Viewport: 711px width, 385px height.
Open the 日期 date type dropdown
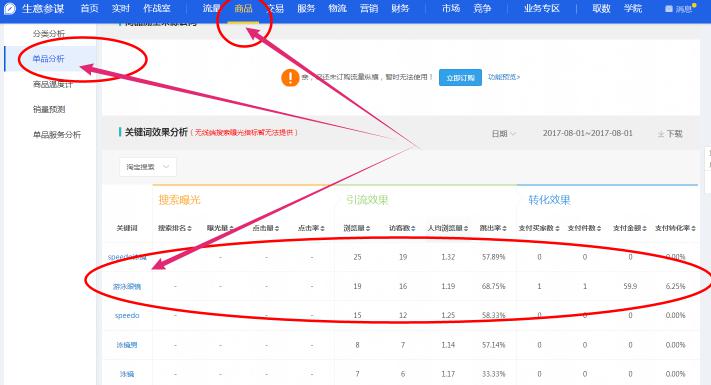tap(503, 134)
